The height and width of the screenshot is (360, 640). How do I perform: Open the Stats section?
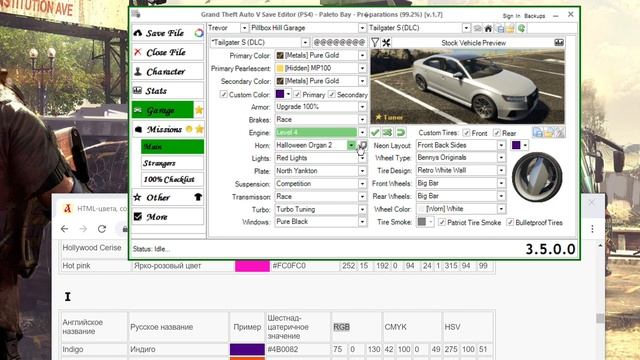pos(168,91)
